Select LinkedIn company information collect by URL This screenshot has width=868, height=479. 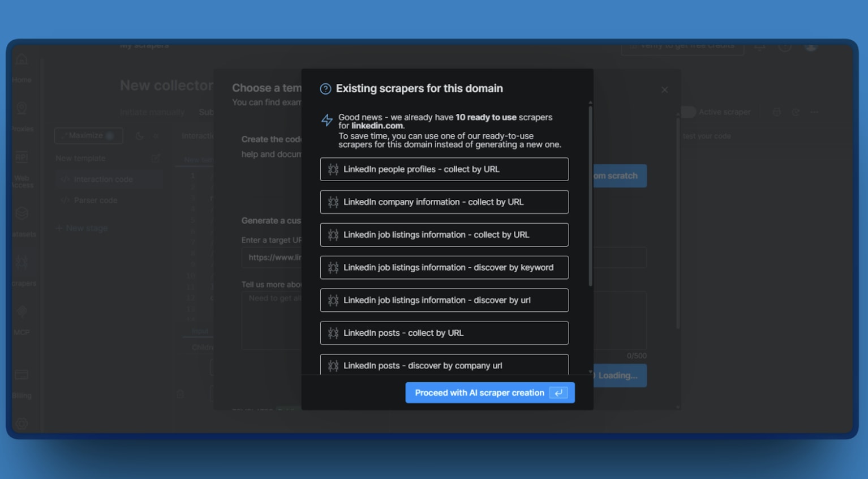click(444, 202)
